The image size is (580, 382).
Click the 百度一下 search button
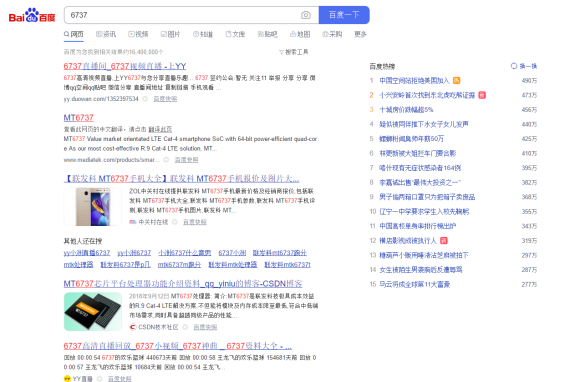tap(344, 15)
